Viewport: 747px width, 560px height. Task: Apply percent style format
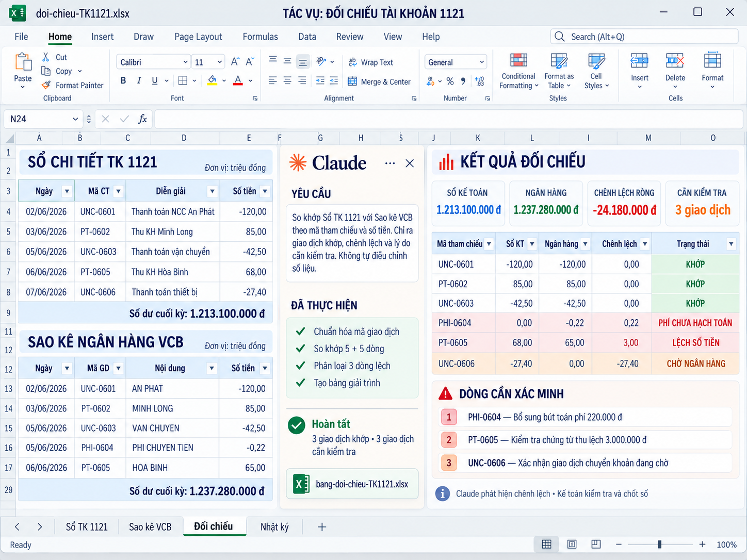(x=450, y=81)
